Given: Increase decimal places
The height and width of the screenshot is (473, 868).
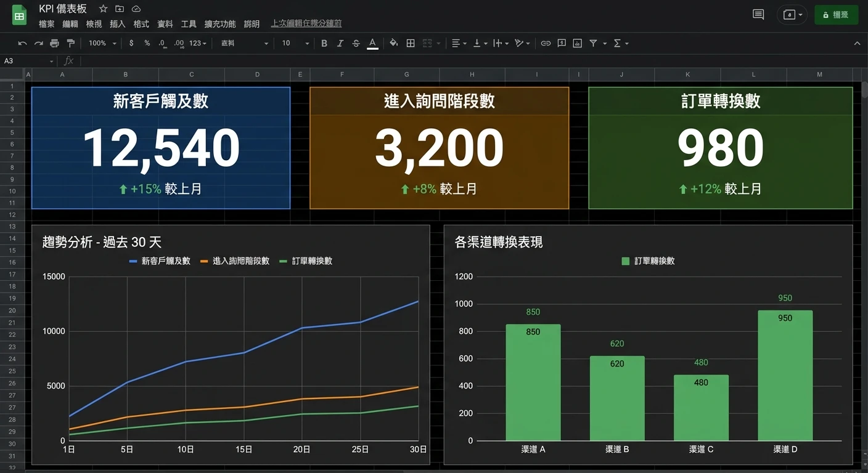Looking at the screenshot, I should pyautogui.click(x=179, y=43).
